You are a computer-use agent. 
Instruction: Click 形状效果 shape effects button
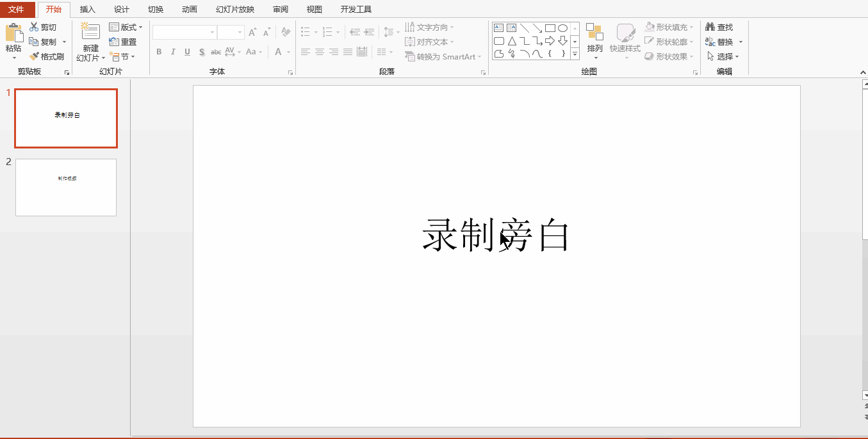tap(669, 56)
